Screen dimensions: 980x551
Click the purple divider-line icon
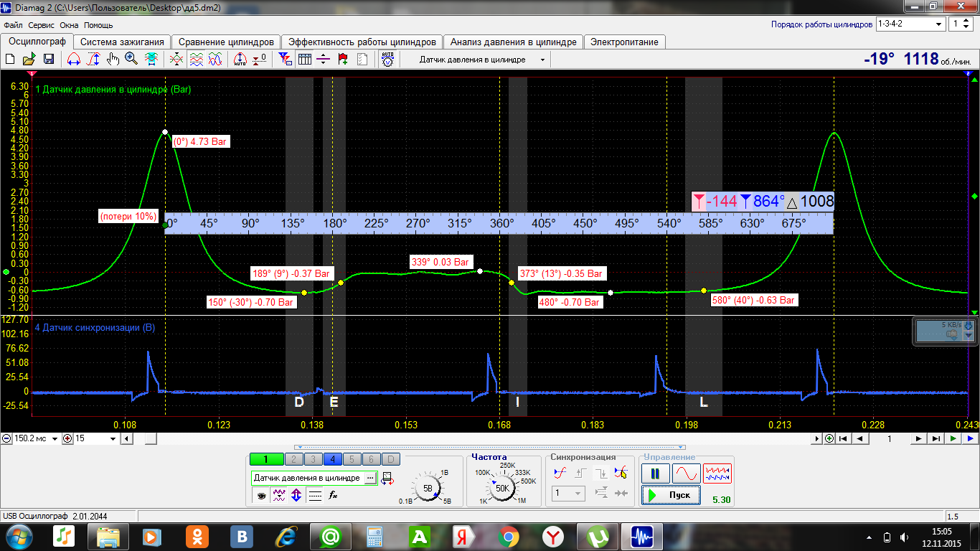(324, 60)
